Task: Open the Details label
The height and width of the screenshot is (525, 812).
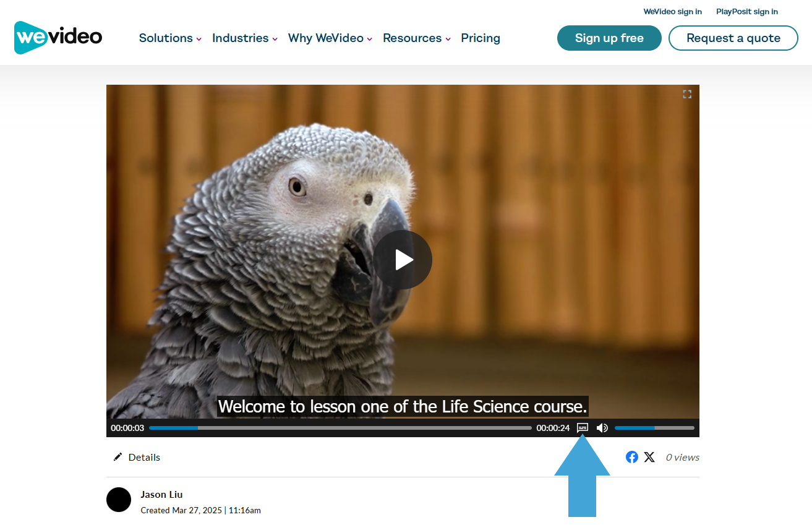Action: click(144, 457)
